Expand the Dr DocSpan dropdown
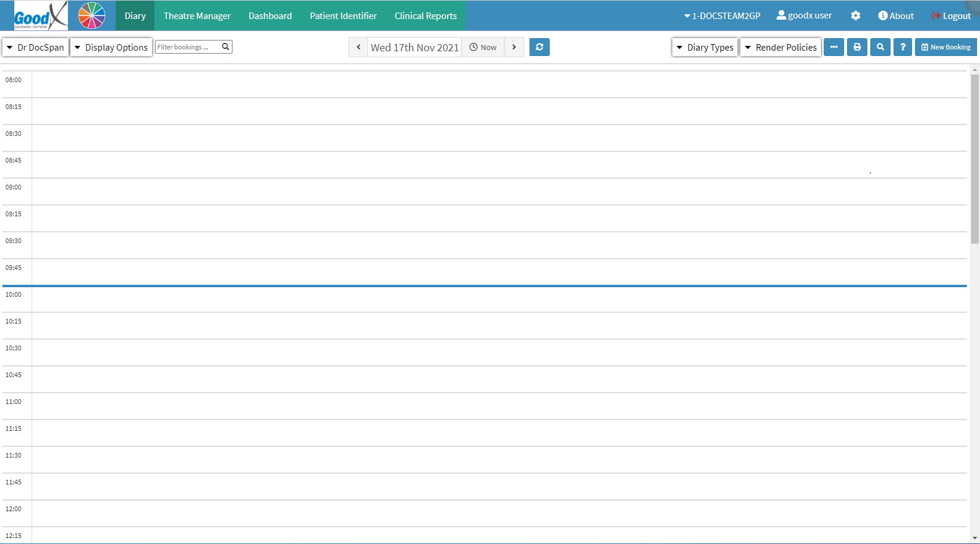 (x=35, y=48)
